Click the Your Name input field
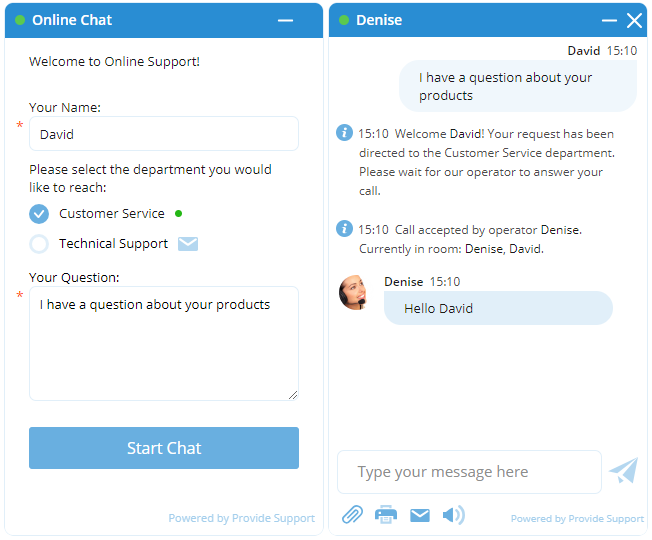This screenshot has height=540, width=652. [164, 134]
